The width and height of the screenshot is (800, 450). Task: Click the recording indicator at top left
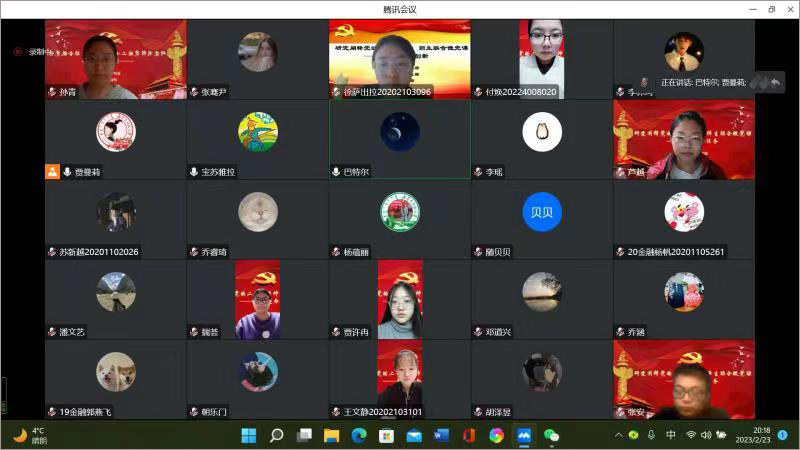pos(18,52)
